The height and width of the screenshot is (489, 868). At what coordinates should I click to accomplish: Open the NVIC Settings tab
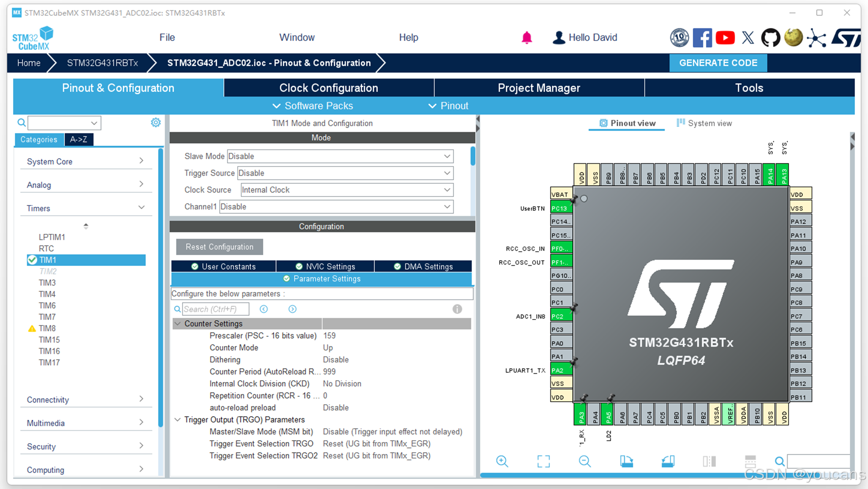tap(325, 266)
